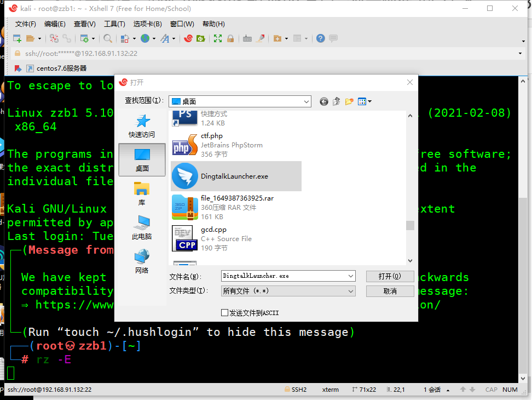This screenshot has height=400, width=532.
Task: Go back with dialog's back arrow icon
Action: (x=324, y=101)
